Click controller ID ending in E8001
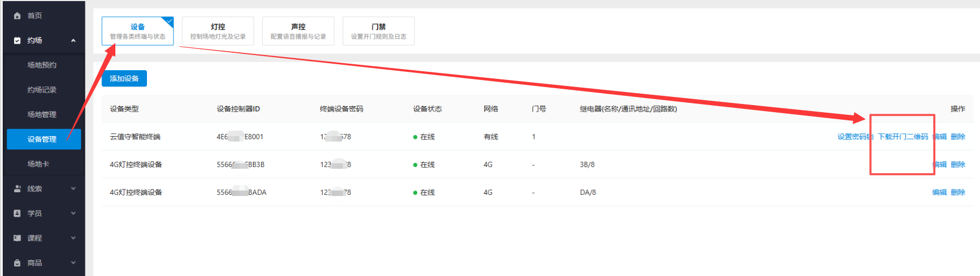 [x=240, y=137]
